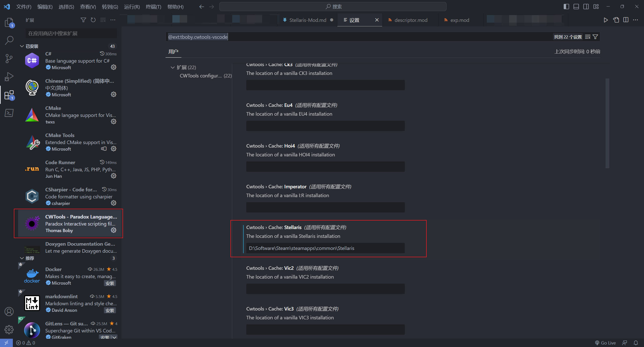The image size is (644, 347).
Task: Open the Source Control view
Action: [x=9, y=59]
